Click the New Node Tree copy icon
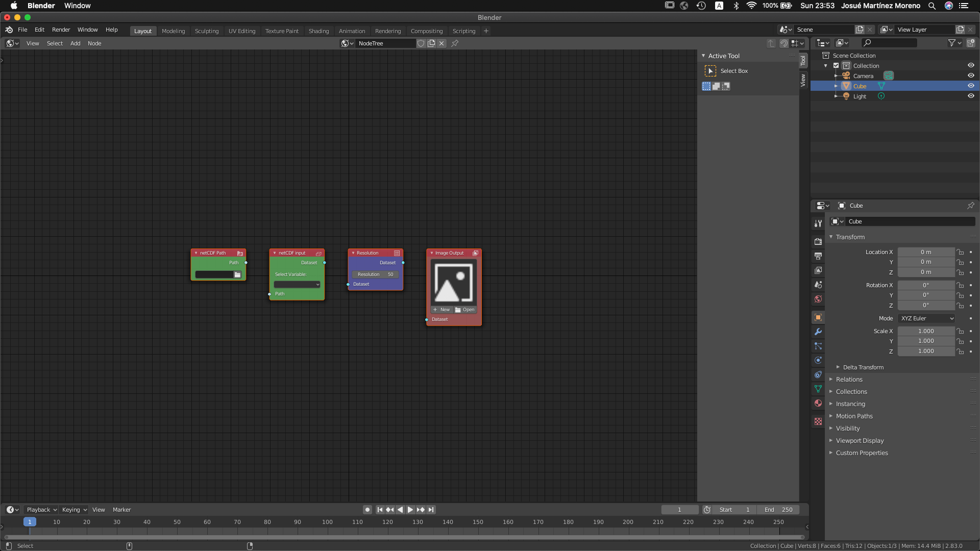Image resolution: width=980 pixels, height=551 pixels. coord(431,43)
